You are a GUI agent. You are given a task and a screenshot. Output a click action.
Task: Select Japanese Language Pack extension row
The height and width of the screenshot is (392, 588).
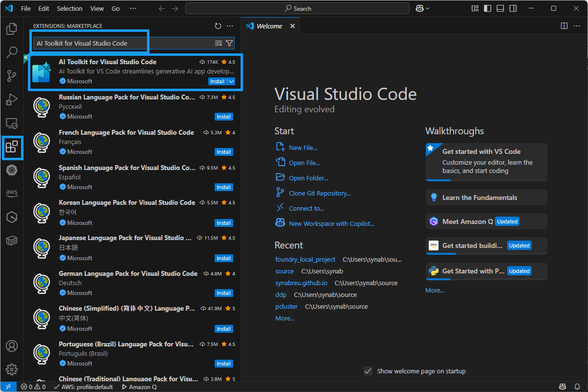coord(133,248)
